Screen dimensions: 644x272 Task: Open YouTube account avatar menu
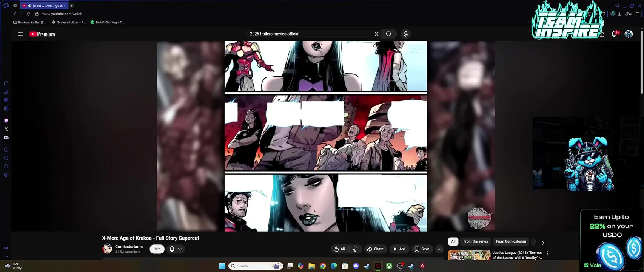point(629,34)
